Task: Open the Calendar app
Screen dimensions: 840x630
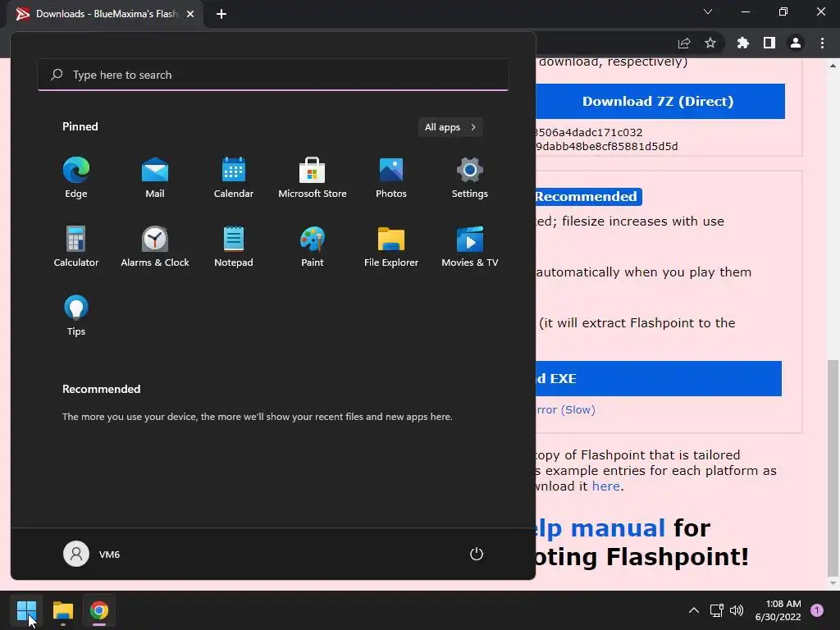Action: click(x=234, y=178)
